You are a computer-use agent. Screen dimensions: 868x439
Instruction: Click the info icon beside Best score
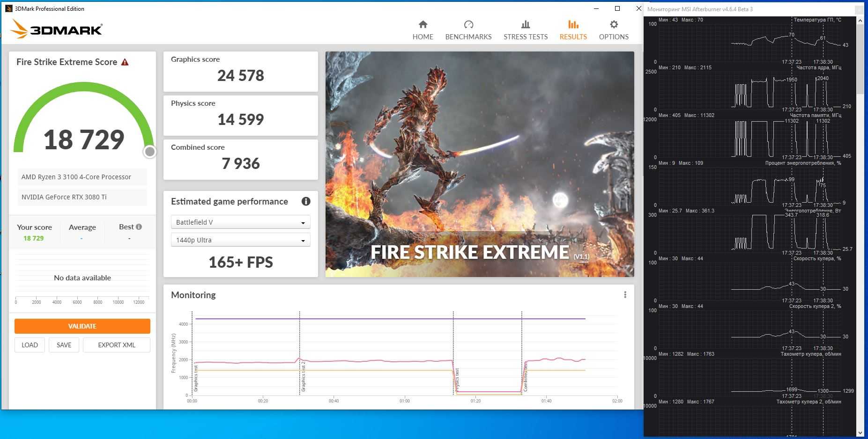139,227
